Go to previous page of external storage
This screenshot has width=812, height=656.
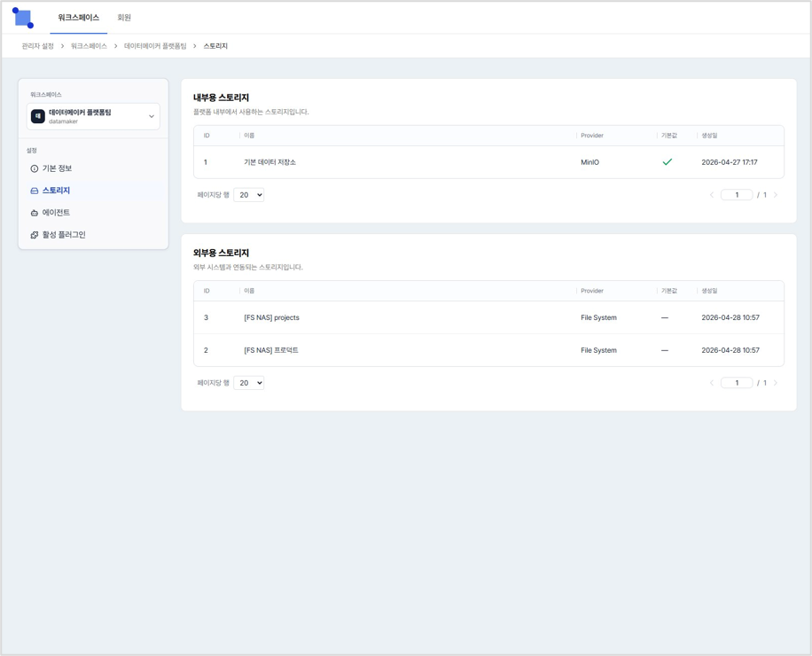[x=712, y=383]
